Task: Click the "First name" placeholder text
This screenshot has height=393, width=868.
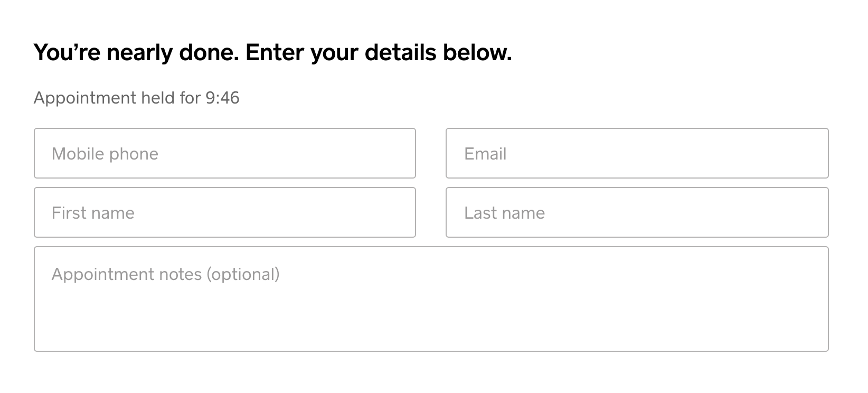Action: 93,213
